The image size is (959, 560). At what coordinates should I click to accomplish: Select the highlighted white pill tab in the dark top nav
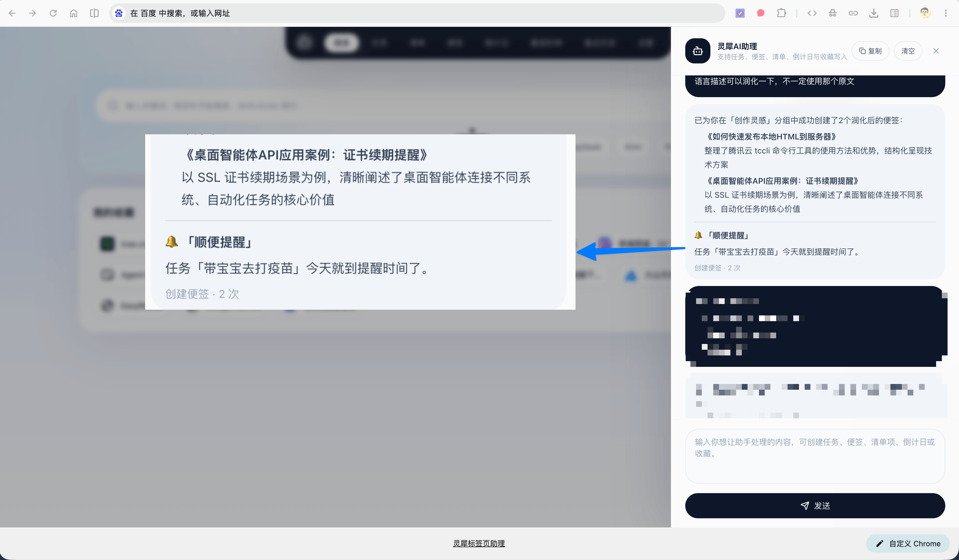point(341,43)
